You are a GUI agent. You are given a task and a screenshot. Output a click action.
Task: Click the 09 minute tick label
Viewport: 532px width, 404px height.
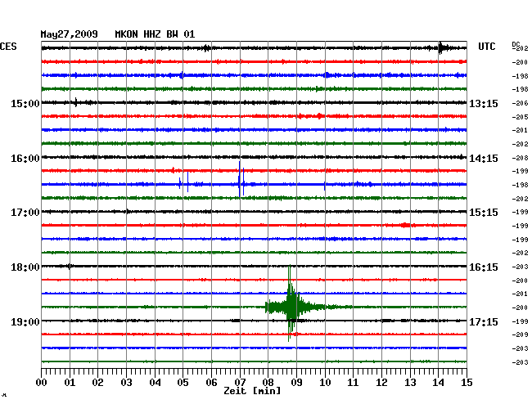296,383
